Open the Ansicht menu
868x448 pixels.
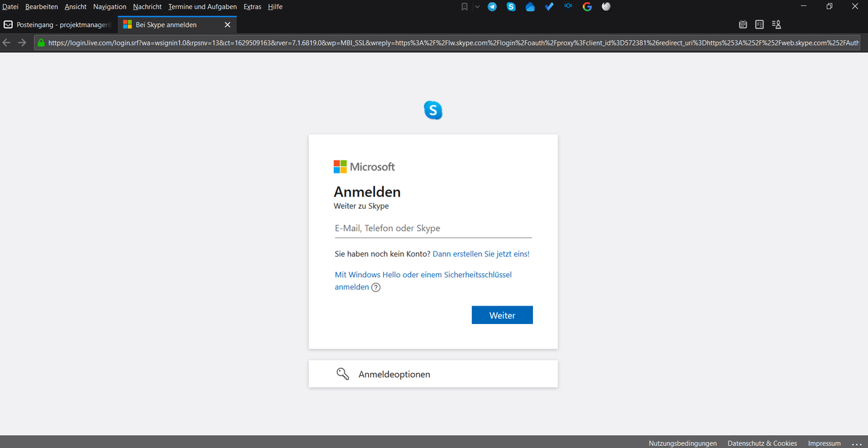point(76,7)
